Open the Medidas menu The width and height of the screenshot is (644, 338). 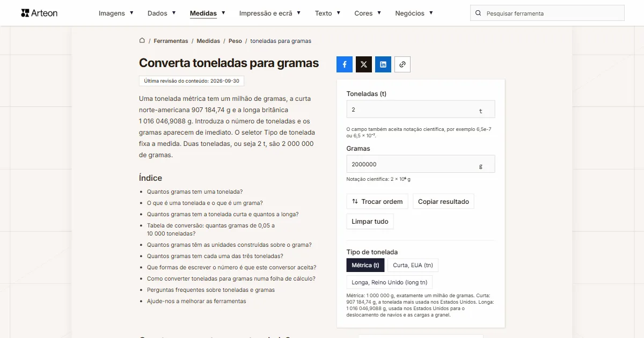(208, 13)
